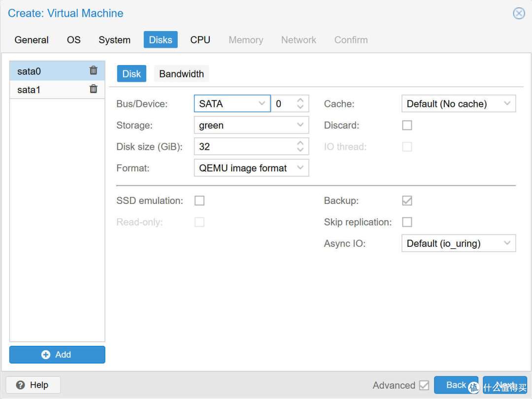Toggle the Skip replication checkbox

(x=407, y=222)
